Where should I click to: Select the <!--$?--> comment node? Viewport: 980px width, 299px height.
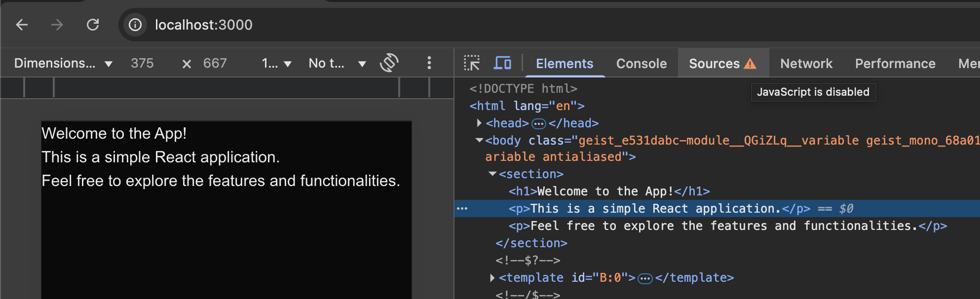tap(528, 260)
